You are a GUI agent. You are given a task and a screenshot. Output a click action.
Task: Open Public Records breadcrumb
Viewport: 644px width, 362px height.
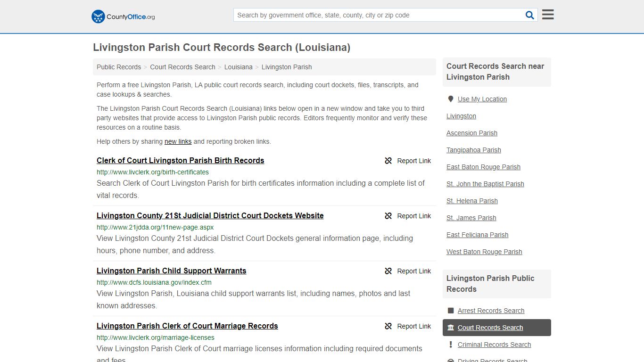119,67
